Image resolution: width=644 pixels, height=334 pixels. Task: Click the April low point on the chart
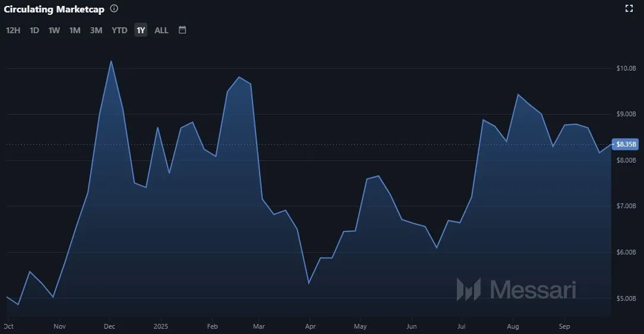pyautogui.click(x=309, y=283)
